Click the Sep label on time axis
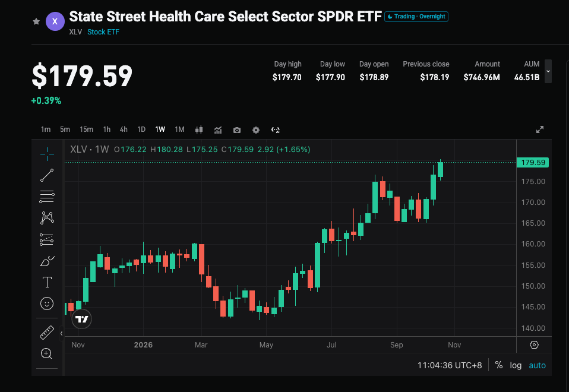Screen dimensions: 569x392 pos(397,345)
